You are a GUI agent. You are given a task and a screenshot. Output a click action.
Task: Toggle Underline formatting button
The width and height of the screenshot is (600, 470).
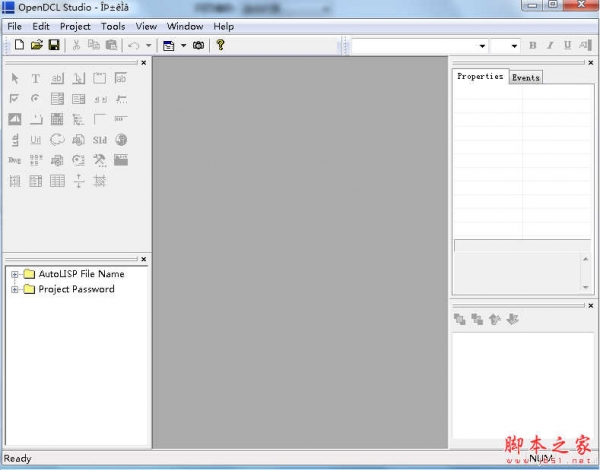point(567,46)
